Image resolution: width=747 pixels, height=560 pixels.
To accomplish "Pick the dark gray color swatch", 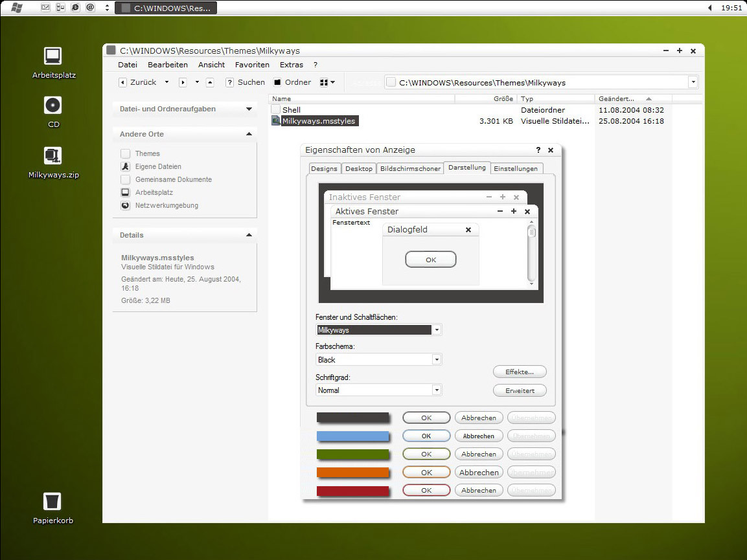I will 353,418.
